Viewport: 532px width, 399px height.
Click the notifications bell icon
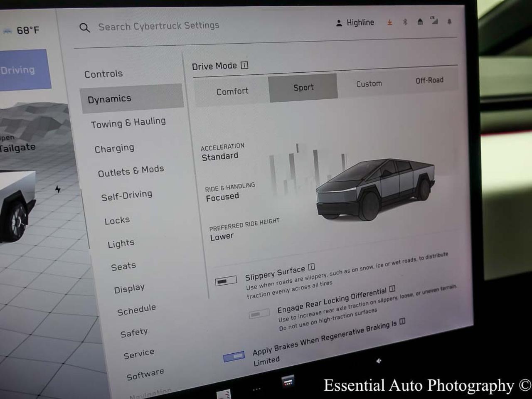coord(449,21)
